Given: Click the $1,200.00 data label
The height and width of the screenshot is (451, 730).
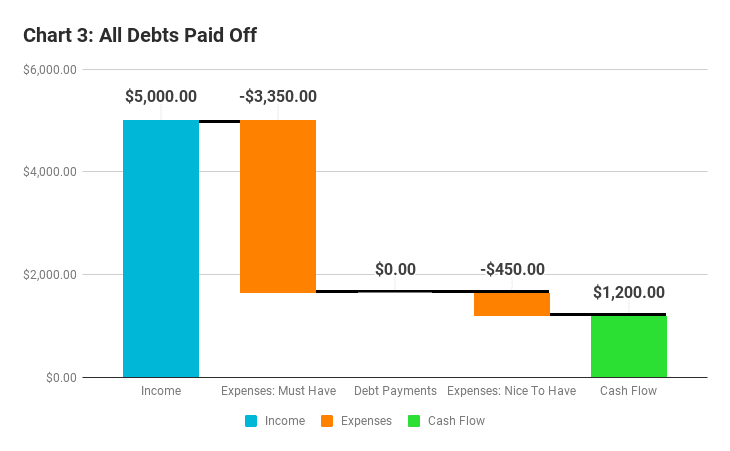Looking at the screenshot, I should pos(628,292).
